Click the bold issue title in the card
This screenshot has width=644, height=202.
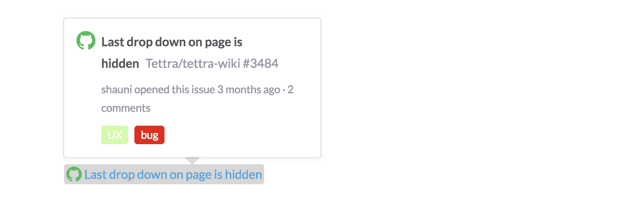click(x=172, y=52)
